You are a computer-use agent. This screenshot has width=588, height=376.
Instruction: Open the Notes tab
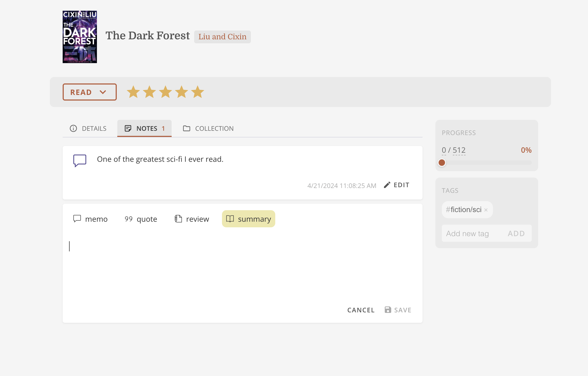[x=144, y=128]
